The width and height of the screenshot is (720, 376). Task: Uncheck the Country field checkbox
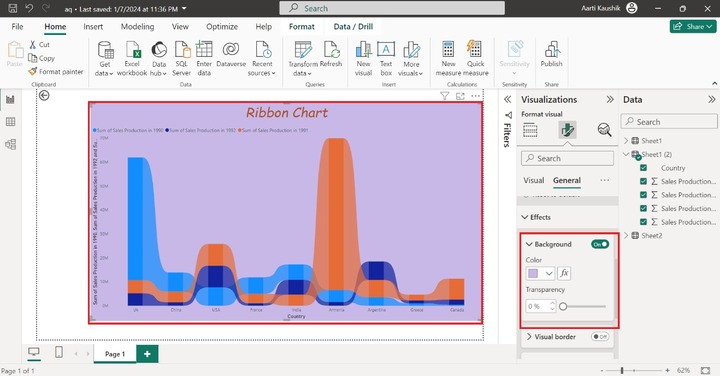tap(643, 168)
